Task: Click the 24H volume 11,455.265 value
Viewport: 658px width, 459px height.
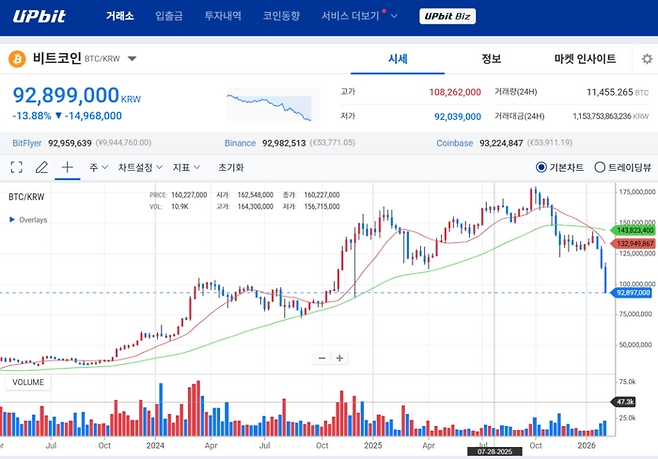Action: coord(610,92)
